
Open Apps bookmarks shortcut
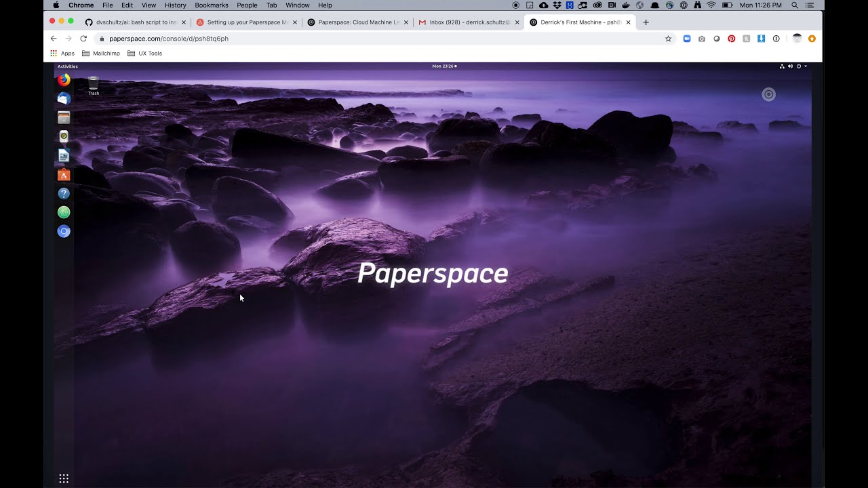(62, 54)
